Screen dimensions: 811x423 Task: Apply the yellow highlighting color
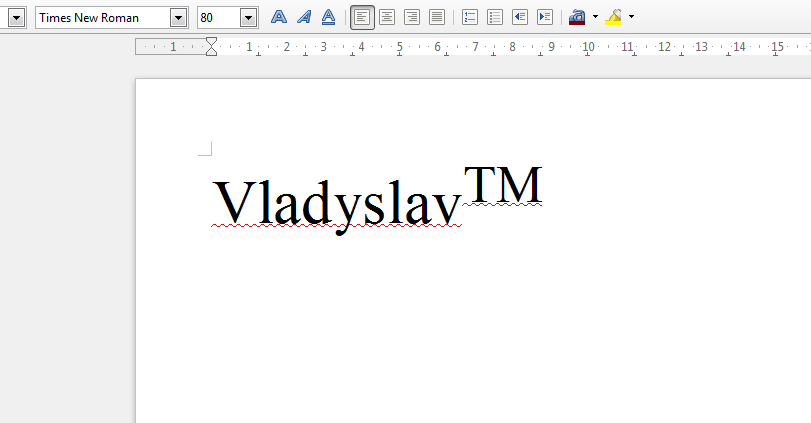pos(613,17)
